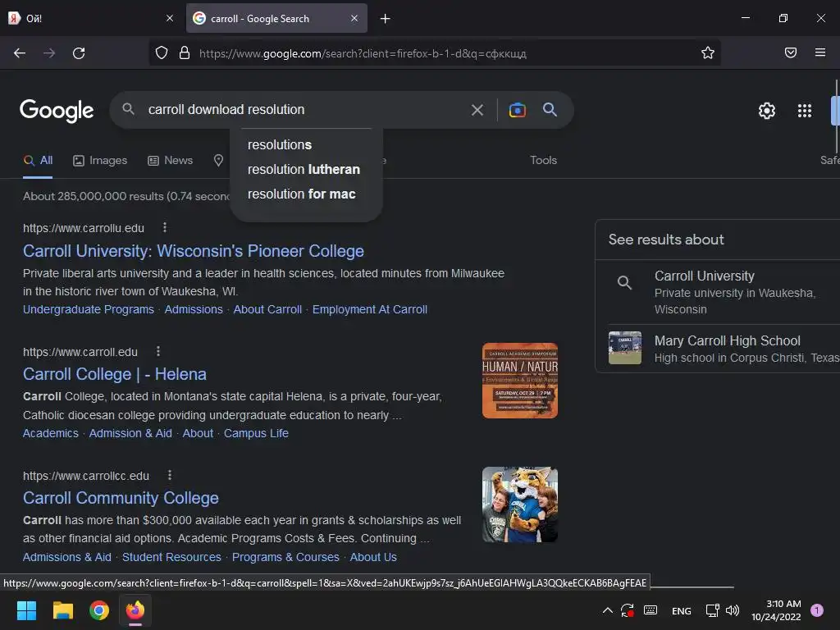Save the page to Pocket using the Pocket icon

click(x=791, y=52)
